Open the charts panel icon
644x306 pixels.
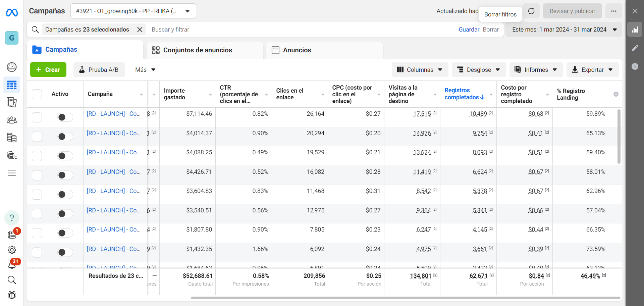pyautogui.click(x=635, y=30)
